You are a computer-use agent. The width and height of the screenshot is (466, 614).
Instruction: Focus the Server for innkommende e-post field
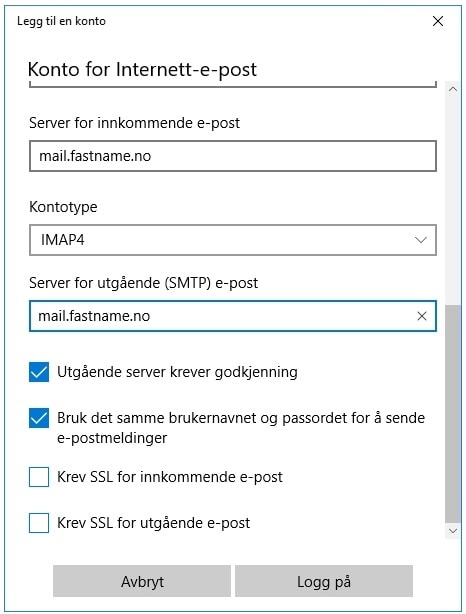pos(233,156)
